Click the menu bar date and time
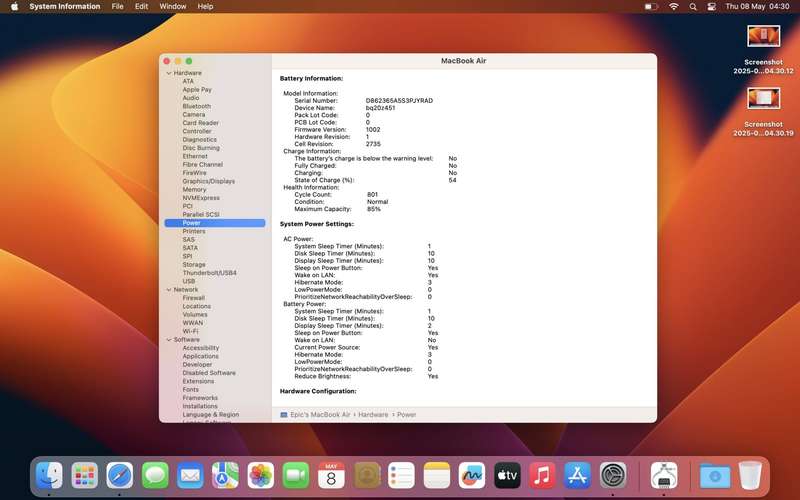The image size is (800, 500). click(758, 7)
